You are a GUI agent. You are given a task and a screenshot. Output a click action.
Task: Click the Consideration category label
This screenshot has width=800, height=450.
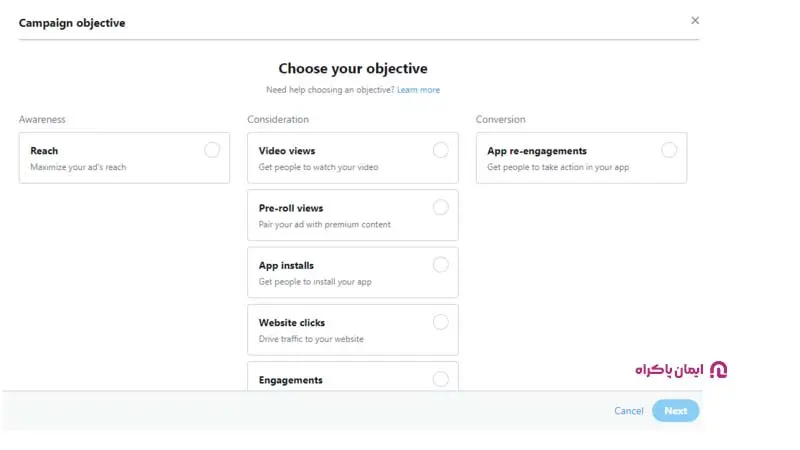click(x=278, y=120)
